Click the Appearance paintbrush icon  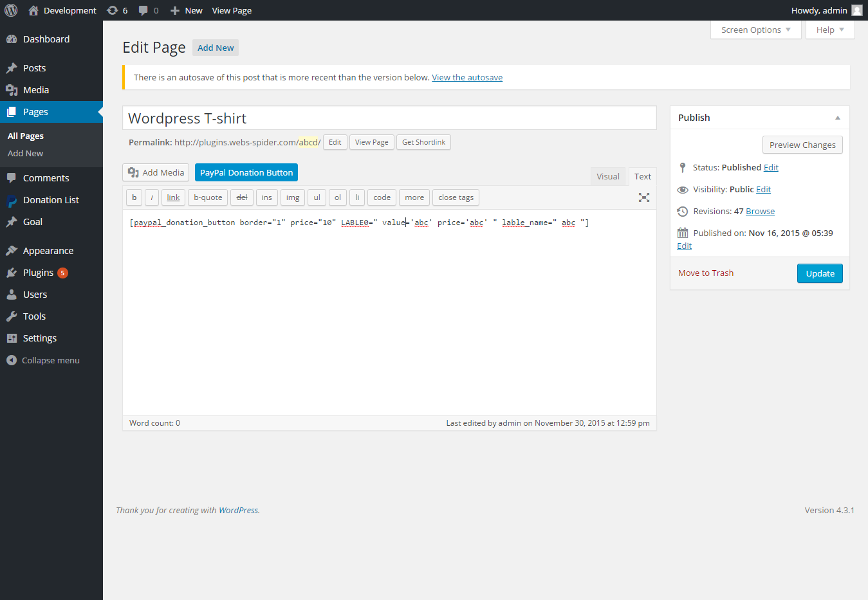(x=12, y=251)
